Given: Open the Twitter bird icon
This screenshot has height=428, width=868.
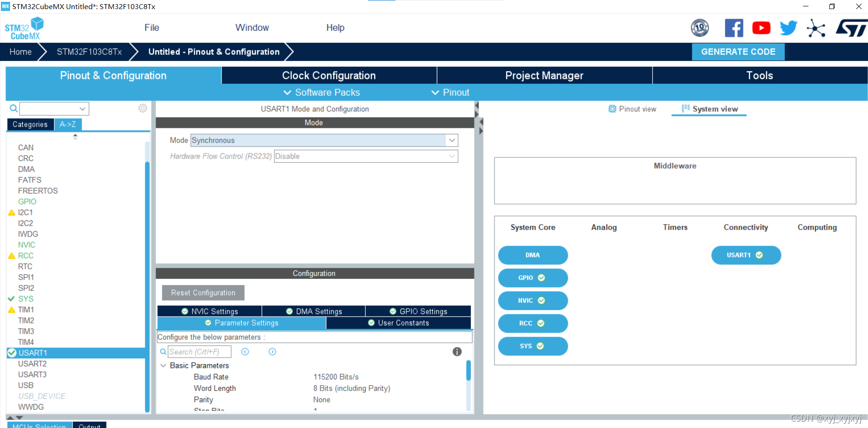Looking at the screenshot, I should click(x=788, y=28).
